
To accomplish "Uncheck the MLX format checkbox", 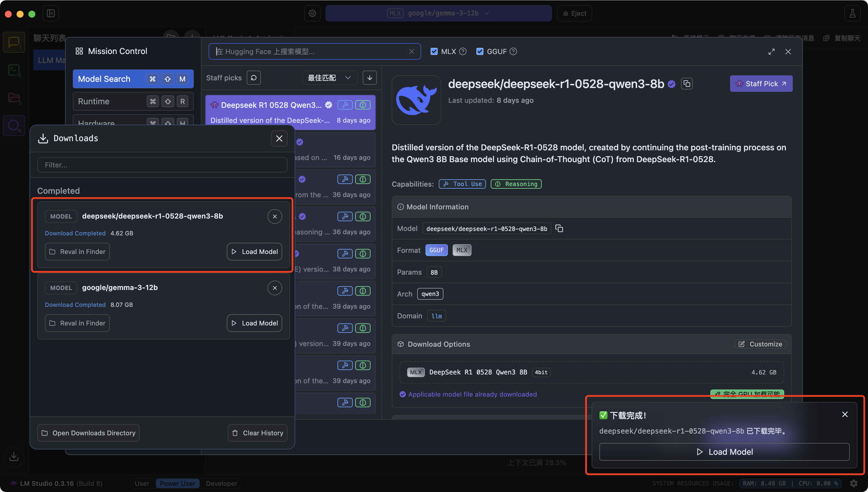I will 434,51.
